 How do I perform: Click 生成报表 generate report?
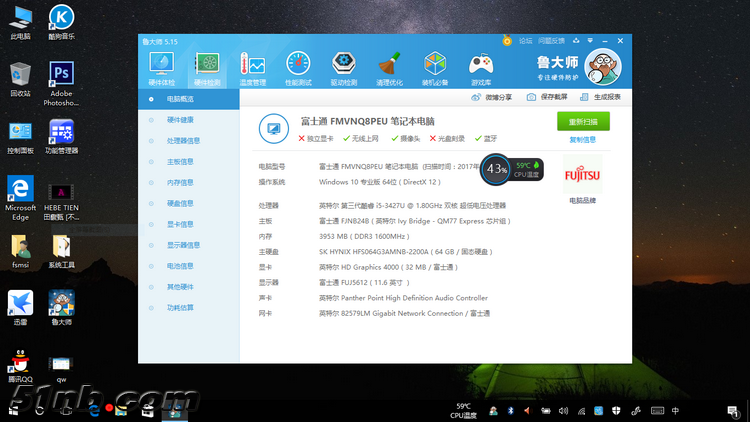[x=602, y=97]
